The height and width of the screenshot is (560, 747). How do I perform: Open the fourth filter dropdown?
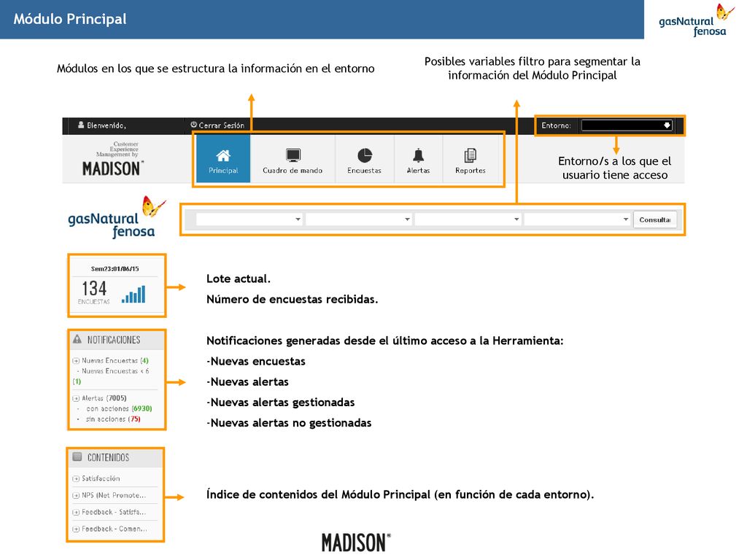pos(578,219)
